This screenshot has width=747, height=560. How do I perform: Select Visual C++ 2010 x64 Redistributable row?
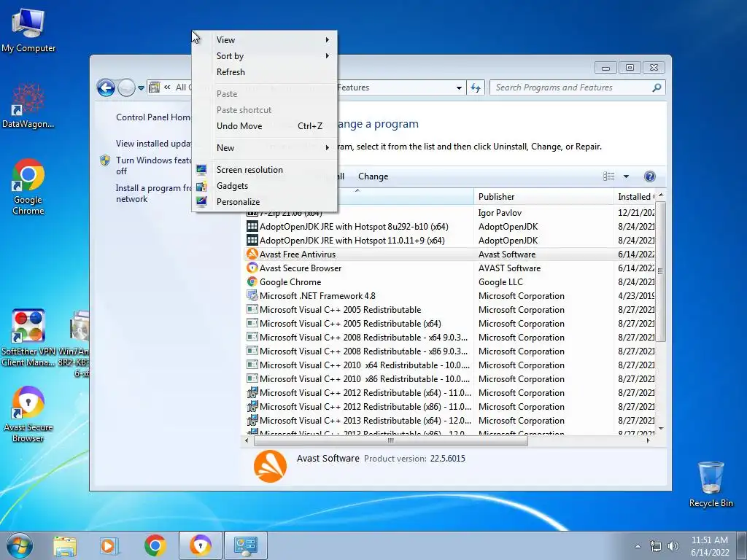click(x=449, y=365)
